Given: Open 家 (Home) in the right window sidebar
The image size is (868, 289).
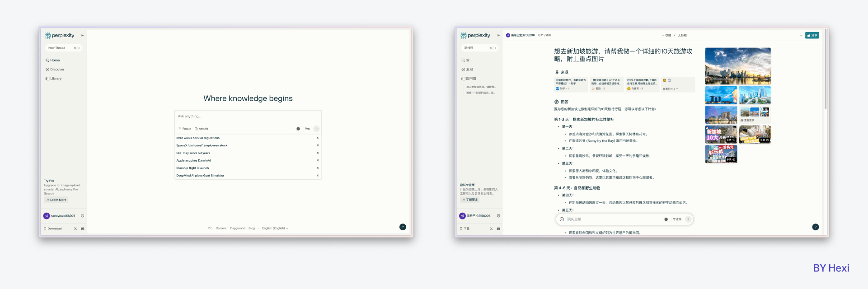Looking at the screenshot, I should point(466,60).
